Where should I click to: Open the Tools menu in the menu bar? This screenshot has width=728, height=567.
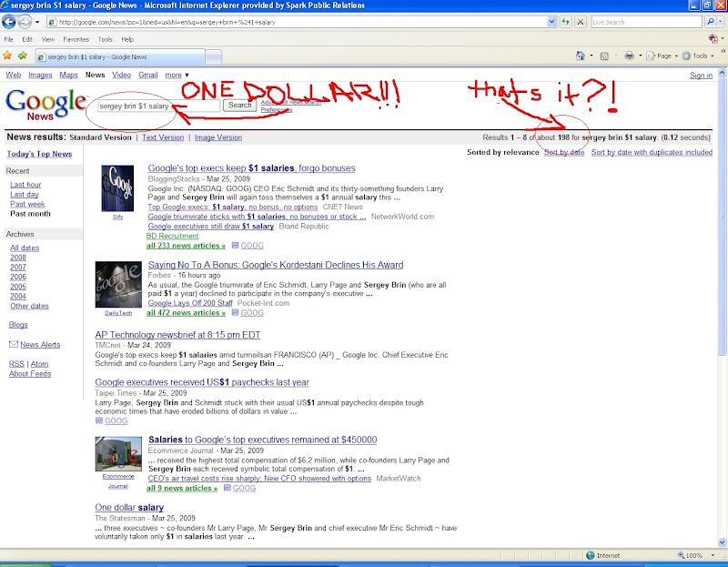click(x=105, y=39)
